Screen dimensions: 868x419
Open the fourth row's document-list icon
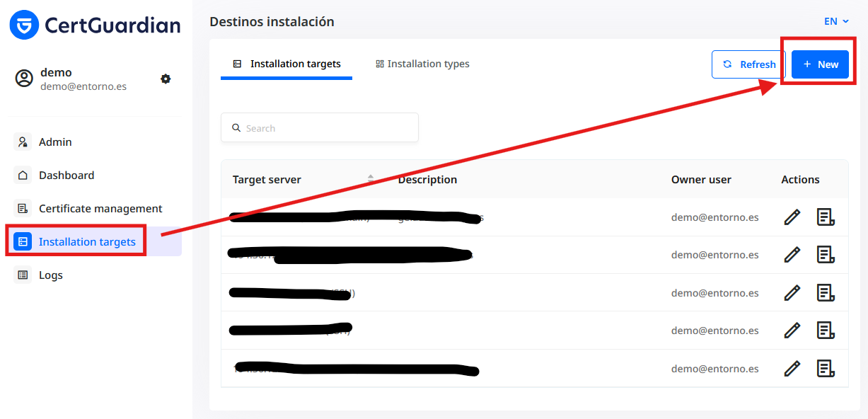[826, 330]
